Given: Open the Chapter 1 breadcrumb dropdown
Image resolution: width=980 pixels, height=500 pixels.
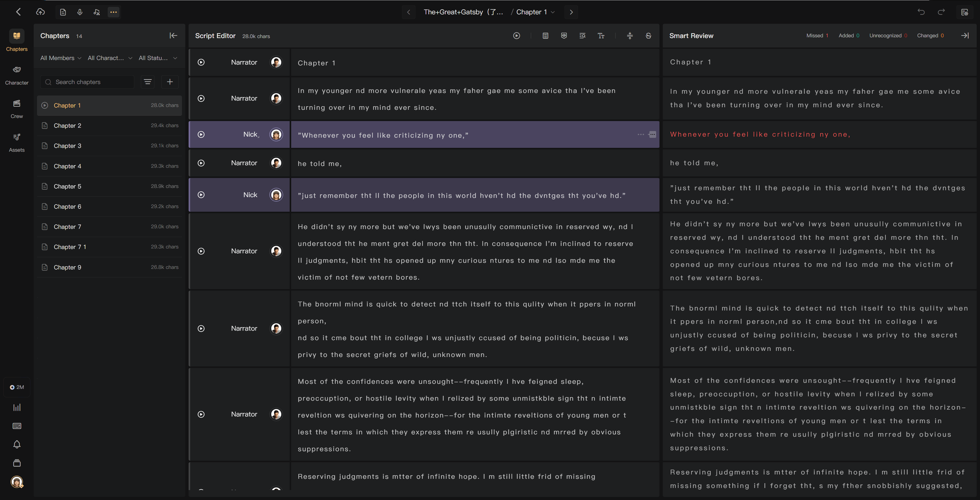Looking at the screenshot, I should (x=535, y=12).
